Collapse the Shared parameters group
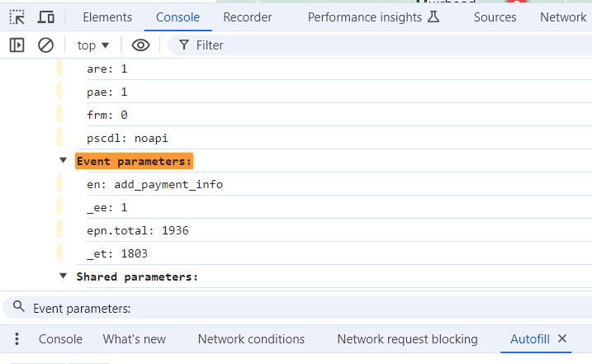This screenshot has height=364, width=592. (63, 276)
